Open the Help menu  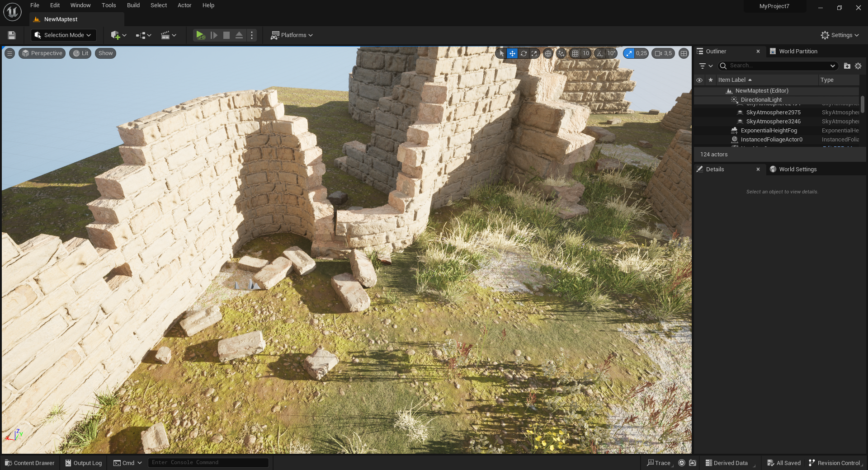click(208, 5)
